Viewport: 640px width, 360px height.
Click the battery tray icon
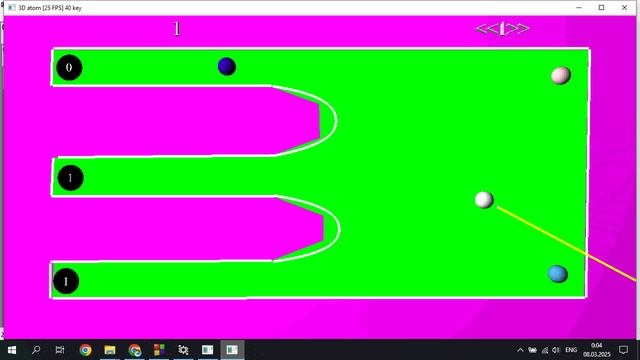(x=532, y=350)
